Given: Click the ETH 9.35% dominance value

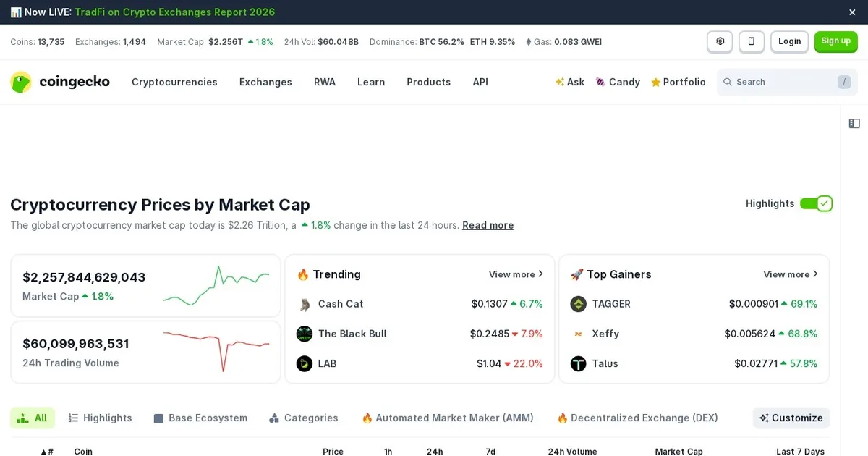Looking at the screenshot, I should click(x=493, y=42).
